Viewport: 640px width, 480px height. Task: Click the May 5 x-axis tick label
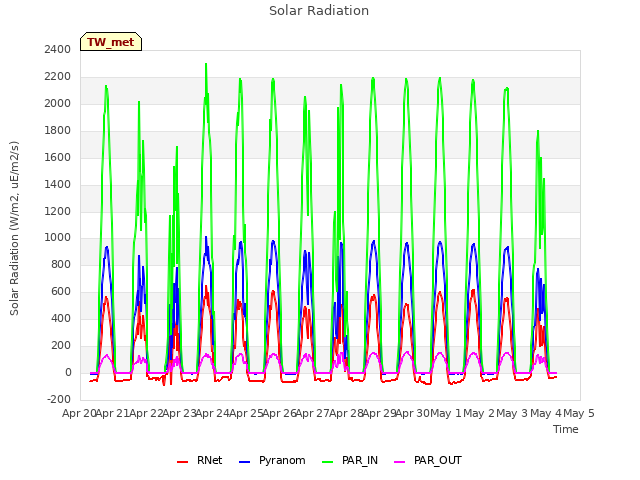tap(579, 413)
